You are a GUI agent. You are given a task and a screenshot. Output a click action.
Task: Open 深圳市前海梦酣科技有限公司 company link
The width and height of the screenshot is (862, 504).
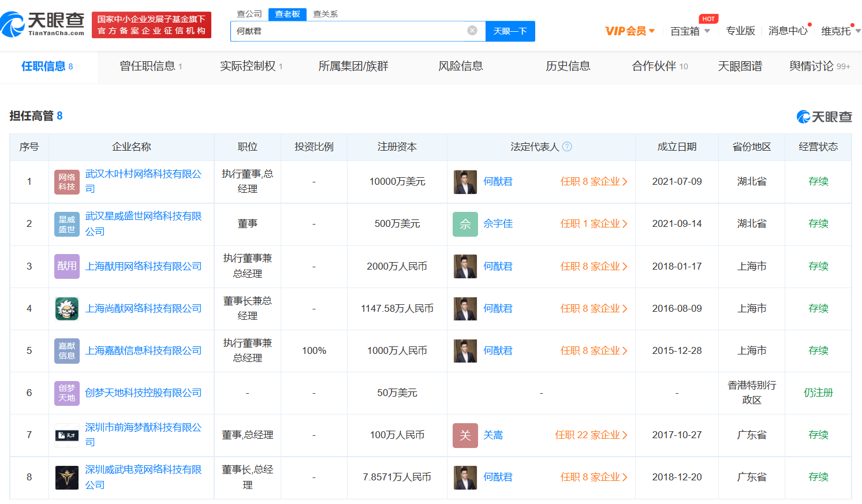click(144, 435)
